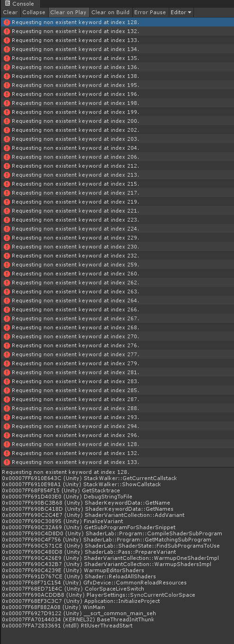Clear the console log
Screen dimensions: 234x644
pyautogui.click(x=10, y=12)
